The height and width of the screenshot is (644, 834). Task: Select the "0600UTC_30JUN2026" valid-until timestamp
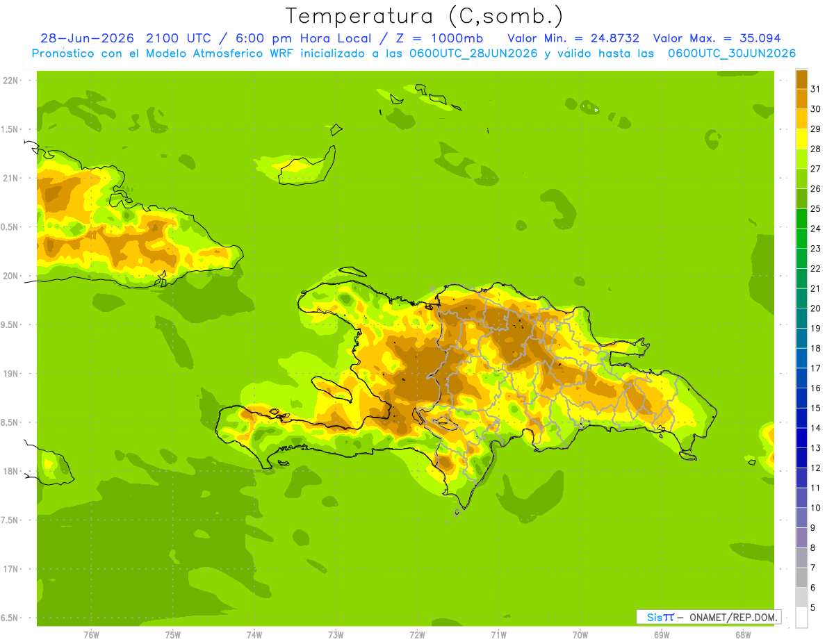pyautogui.click(x=732, y=53)
